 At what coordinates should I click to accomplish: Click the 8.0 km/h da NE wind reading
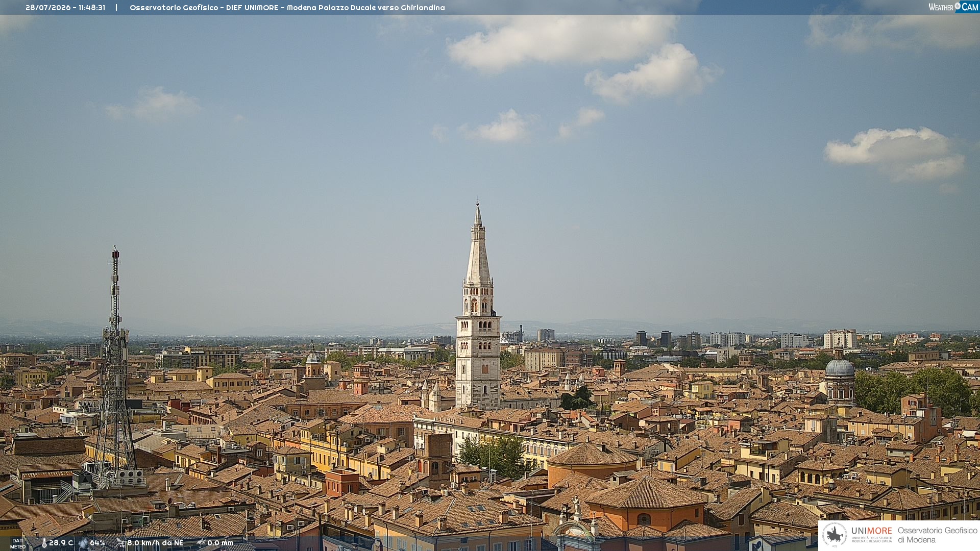(x=155, y=543)
